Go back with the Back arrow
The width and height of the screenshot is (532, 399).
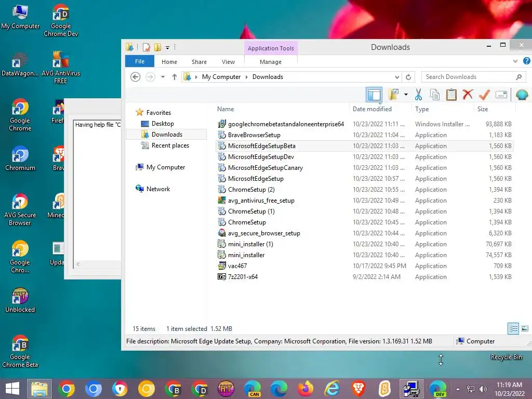(x=136, y=77)
